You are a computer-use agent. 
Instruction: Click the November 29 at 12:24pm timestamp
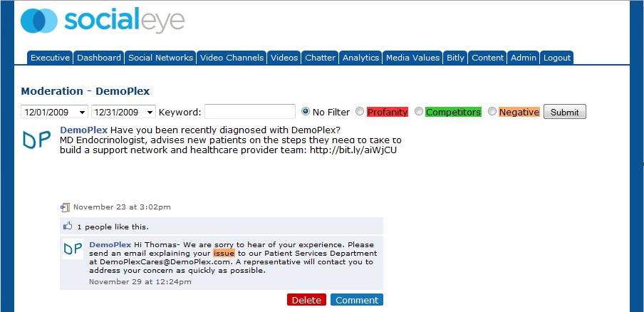coord(140,281)
